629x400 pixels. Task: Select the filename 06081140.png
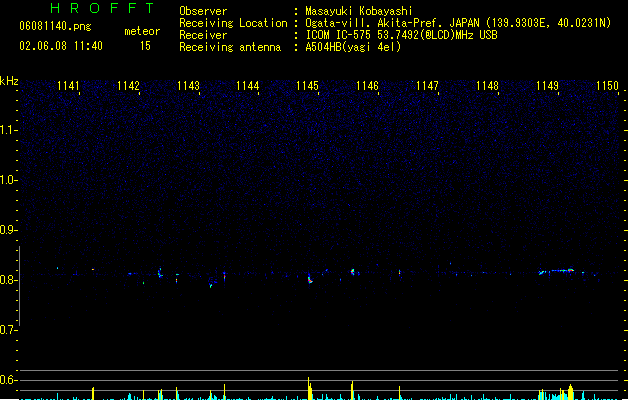pyautogui.click(x=55, y=26)
